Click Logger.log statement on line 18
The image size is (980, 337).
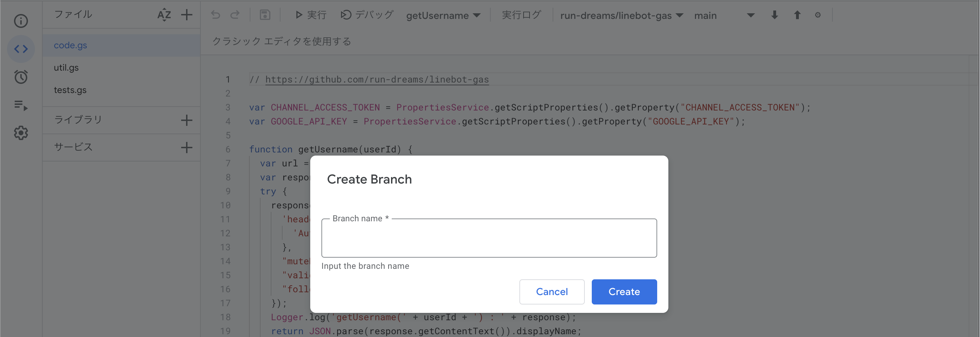pos(424,317)
